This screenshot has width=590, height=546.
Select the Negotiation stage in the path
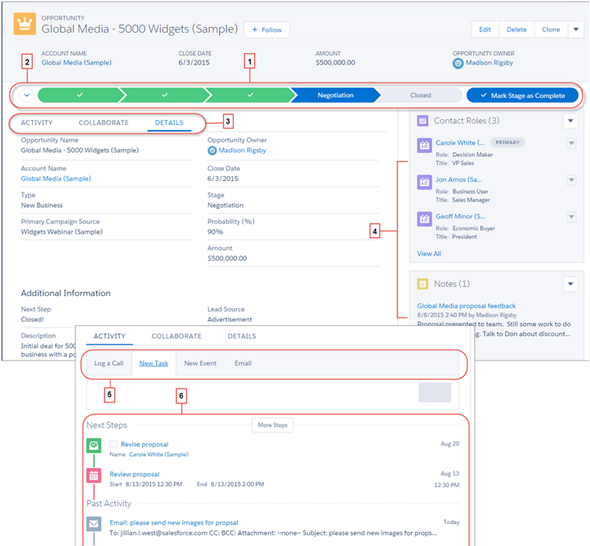tap(335, 95)
